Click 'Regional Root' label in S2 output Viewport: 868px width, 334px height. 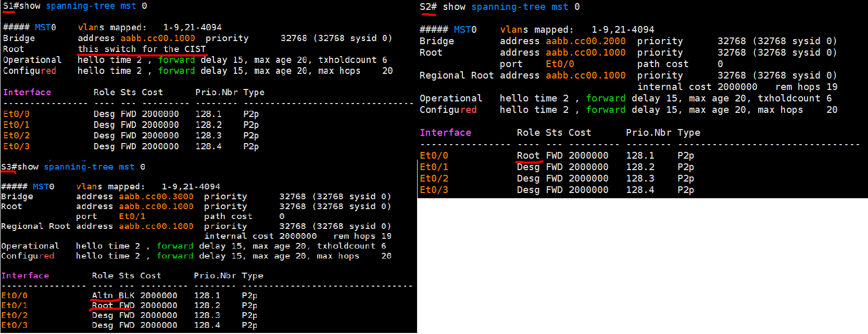point(456,75)
